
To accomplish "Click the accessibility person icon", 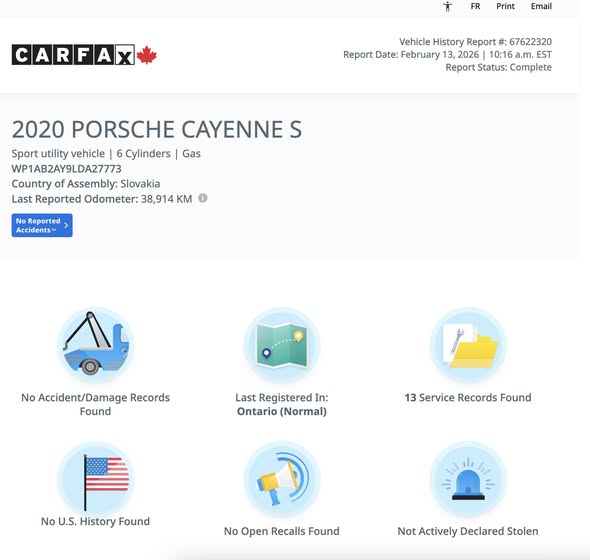I will 447,6.
